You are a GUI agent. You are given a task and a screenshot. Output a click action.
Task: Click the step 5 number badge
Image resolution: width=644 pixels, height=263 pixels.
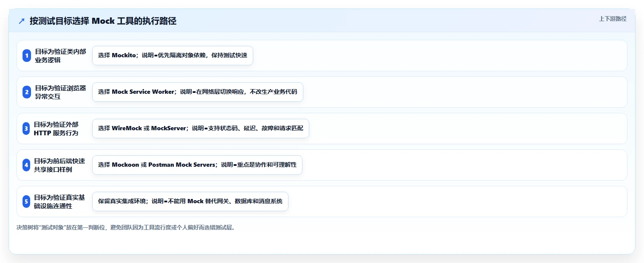(x=26, y=201)
